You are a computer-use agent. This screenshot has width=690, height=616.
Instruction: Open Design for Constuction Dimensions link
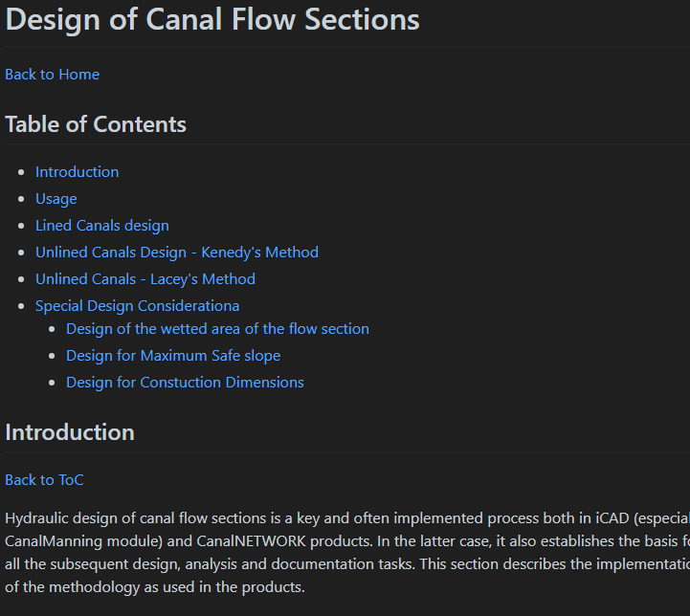pyautogui.click(x=185, y=383)
